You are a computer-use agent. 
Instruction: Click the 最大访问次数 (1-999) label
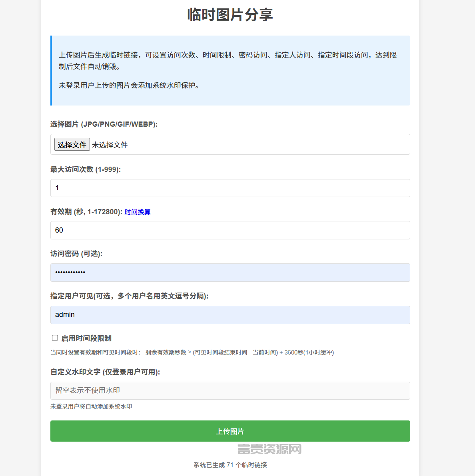[86, 169]
